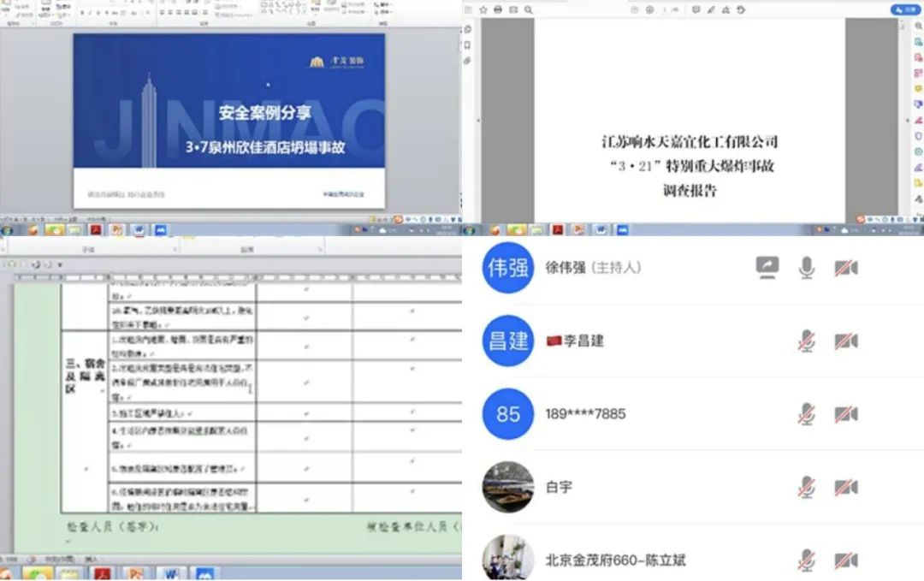Screen dimensions: 924x581
Task: Expand the PDF left navigation pane arrow
Action: pyautogui.click(x=478, y=120)
